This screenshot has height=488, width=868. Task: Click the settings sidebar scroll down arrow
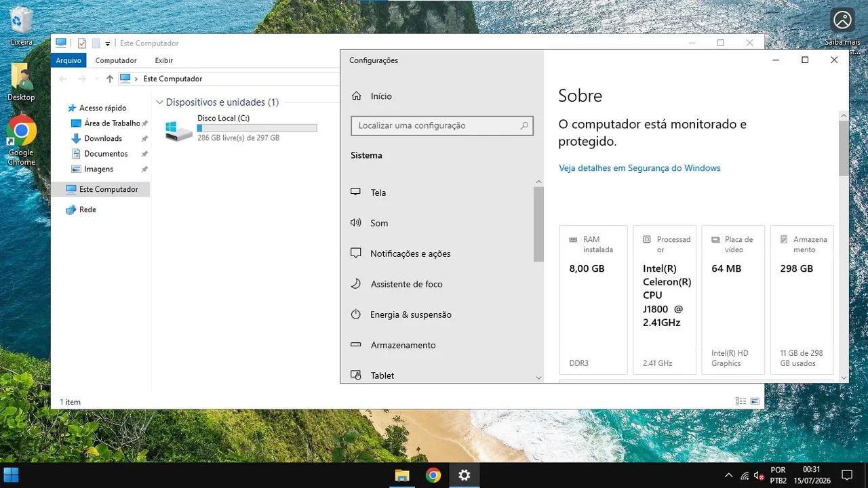pos(539,378)
